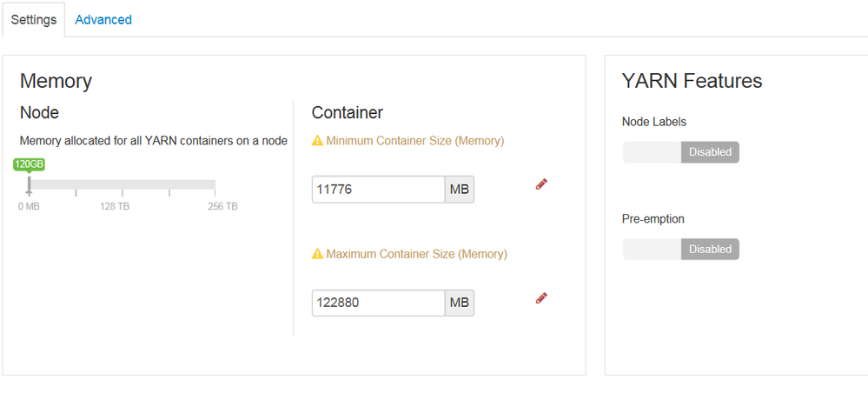Viewport: 868px width, 394px height.
Task: Focus the 11776 minimum container size field
Action: coord(378,190)
